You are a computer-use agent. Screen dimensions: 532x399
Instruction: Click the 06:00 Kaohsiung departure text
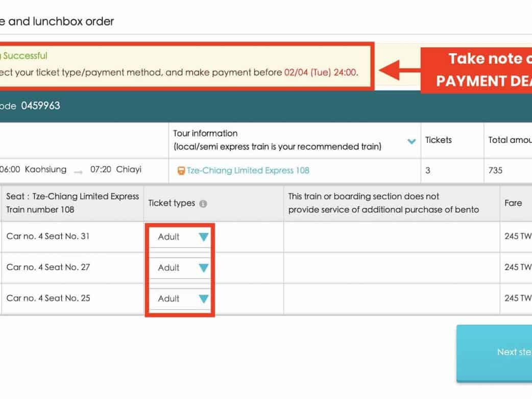pos(34,169)
